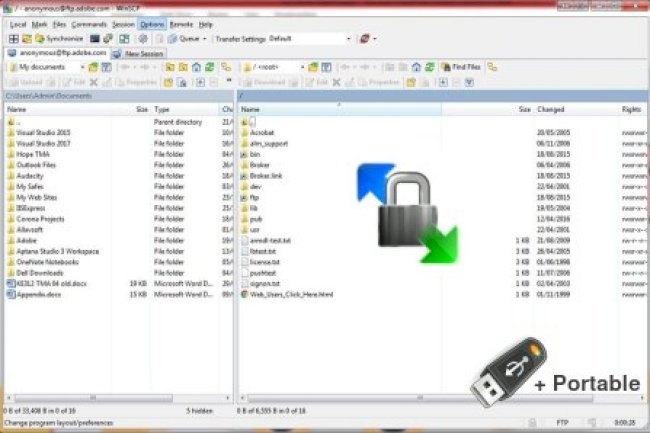Click the red disconnect icon after Transfer Settings
Image resolution: width=650 pixels, height=433 pixels.
tap(364, 39)
